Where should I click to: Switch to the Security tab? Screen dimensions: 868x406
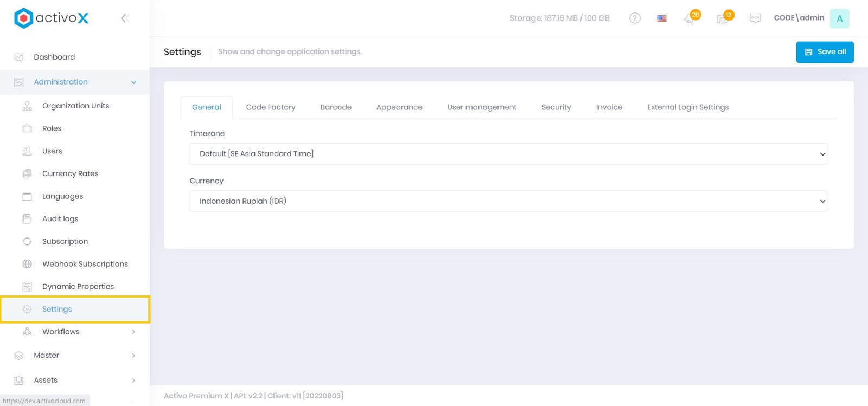(x=556, y=107)
